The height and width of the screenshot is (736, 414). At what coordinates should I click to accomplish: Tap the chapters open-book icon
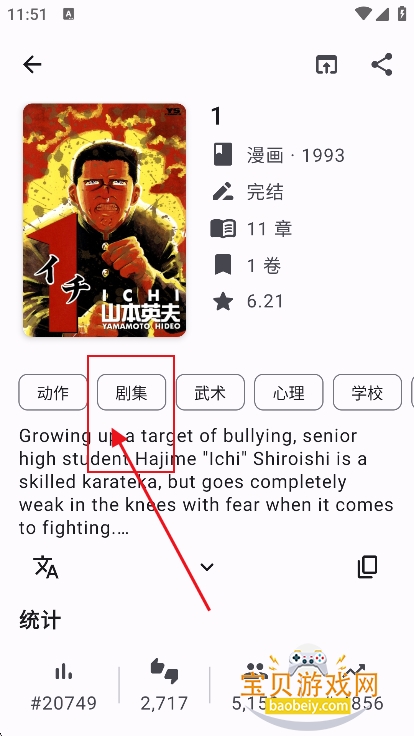coord(223,229)
